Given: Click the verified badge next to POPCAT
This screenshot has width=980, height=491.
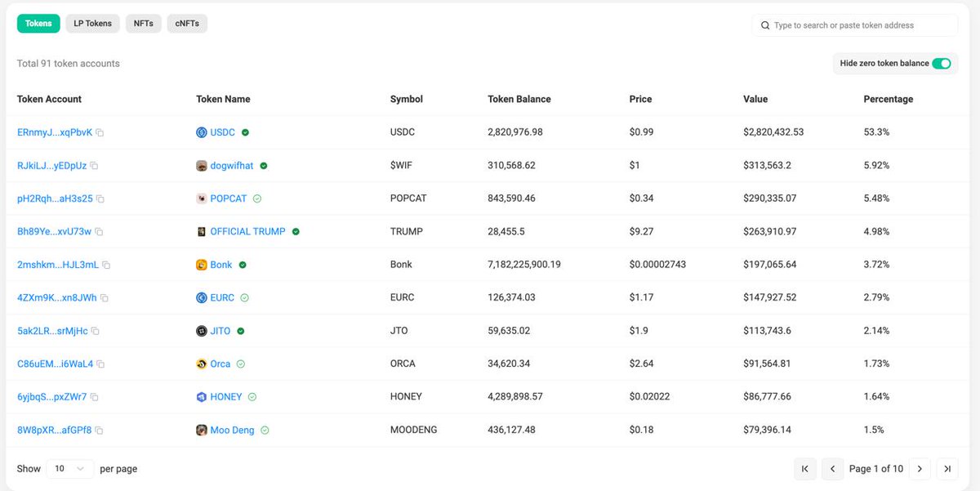Looking at the screenshot, I should click(x=257, y=199).
